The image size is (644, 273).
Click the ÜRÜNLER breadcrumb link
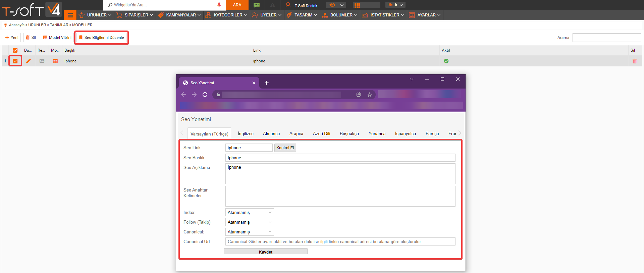click(x=37, y=25)
